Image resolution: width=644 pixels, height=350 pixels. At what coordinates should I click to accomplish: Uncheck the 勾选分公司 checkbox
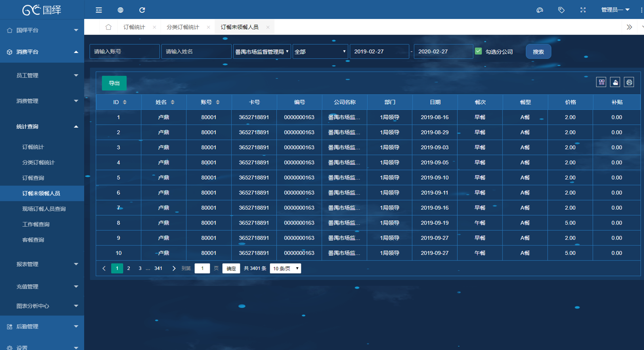click(478, 51)
